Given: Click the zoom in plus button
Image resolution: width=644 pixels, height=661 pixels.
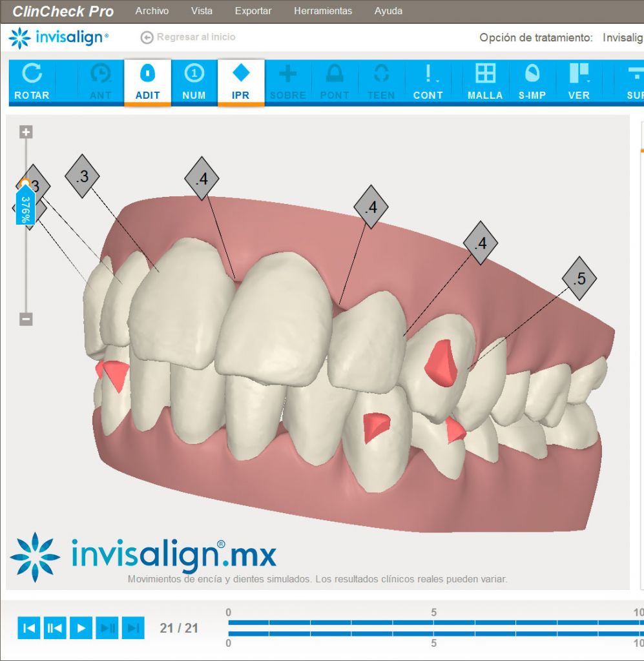Looking at the screenshot, I should [26, 132].
